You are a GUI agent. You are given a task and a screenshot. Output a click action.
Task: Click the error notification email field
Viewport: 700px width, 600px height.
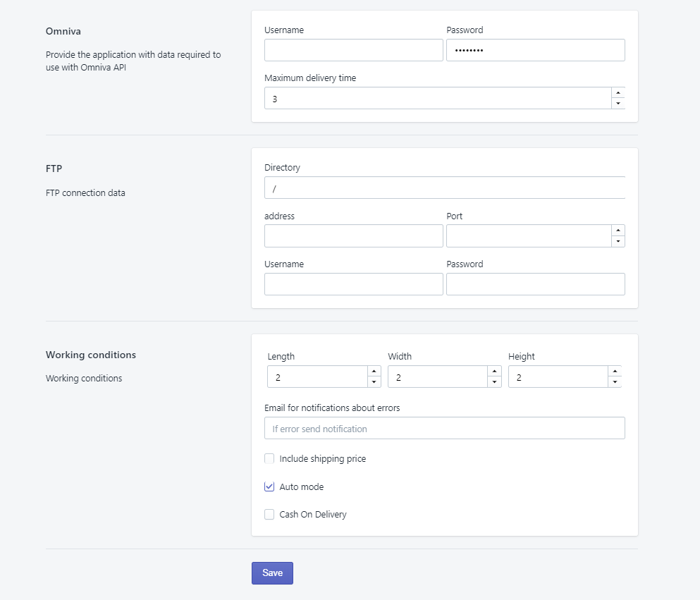pos(444,428)
